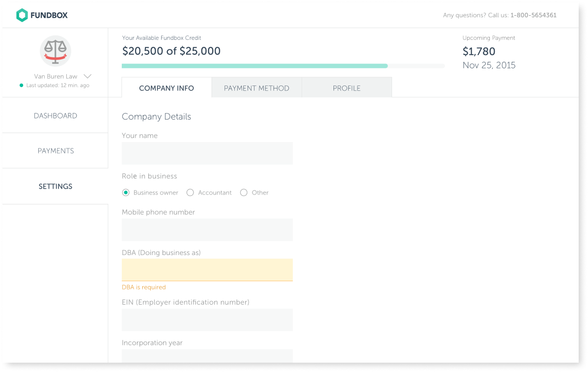Click the "Role in business" label
This screenshot has height=372, width=588.
[149, 176]
